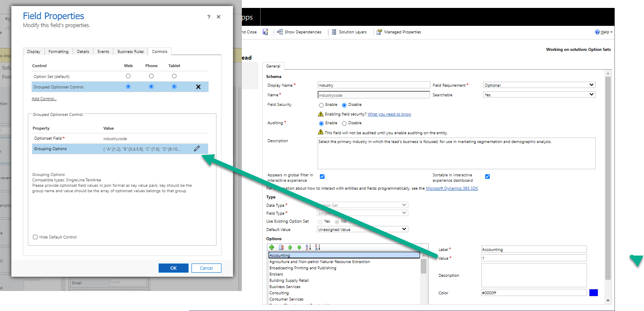Move the selected option down
The width and height of the screenshot is (644, 311).
tap(298, 248)
